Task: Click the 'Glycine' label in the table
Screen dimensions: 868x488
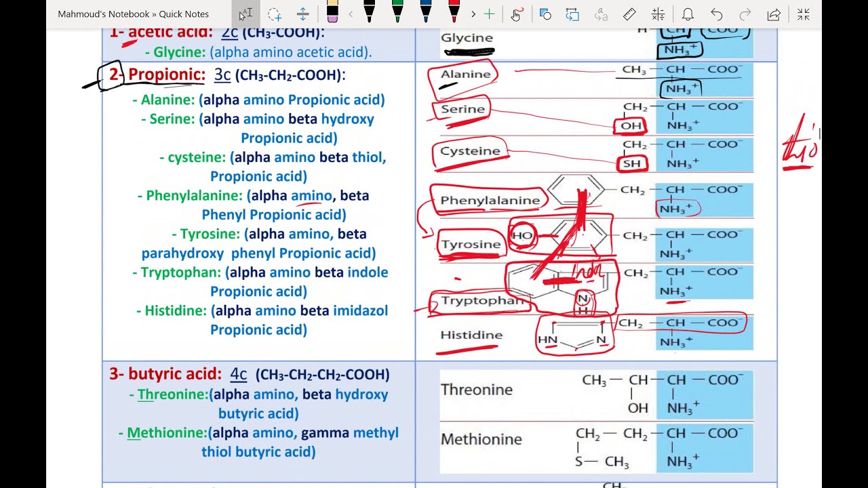Action: [x=467, y=38]
